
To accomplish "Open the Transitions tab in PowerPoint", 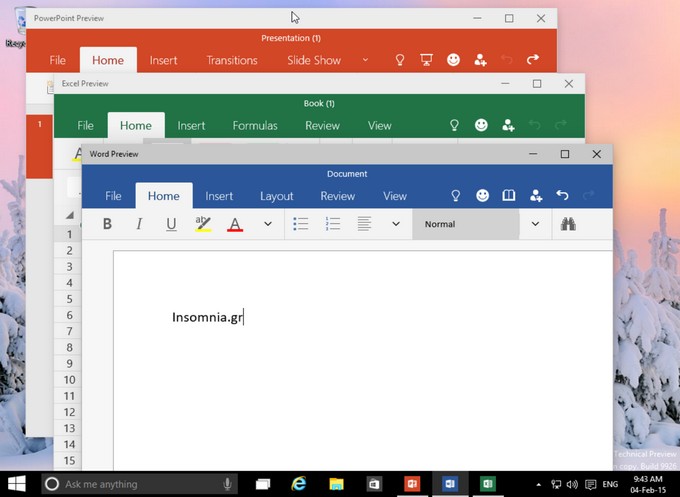I will pyautogui.click(x=232, y=60).
